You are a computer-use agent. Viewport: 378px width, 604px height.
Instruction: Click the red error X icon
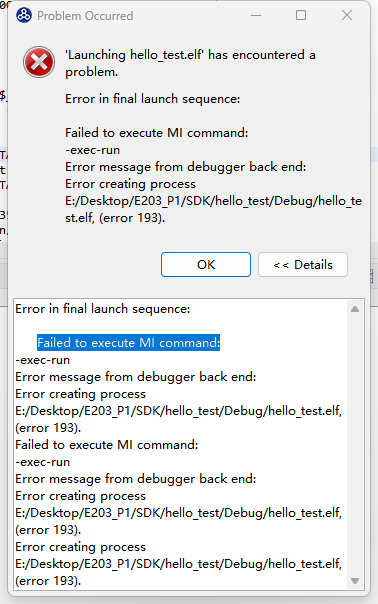39,62
